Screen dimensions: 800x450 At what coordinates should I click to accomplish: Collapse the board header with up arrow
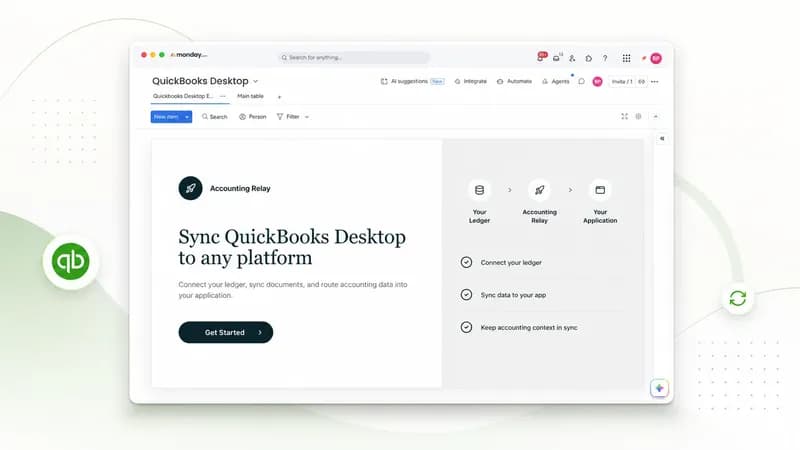point(656,116)
